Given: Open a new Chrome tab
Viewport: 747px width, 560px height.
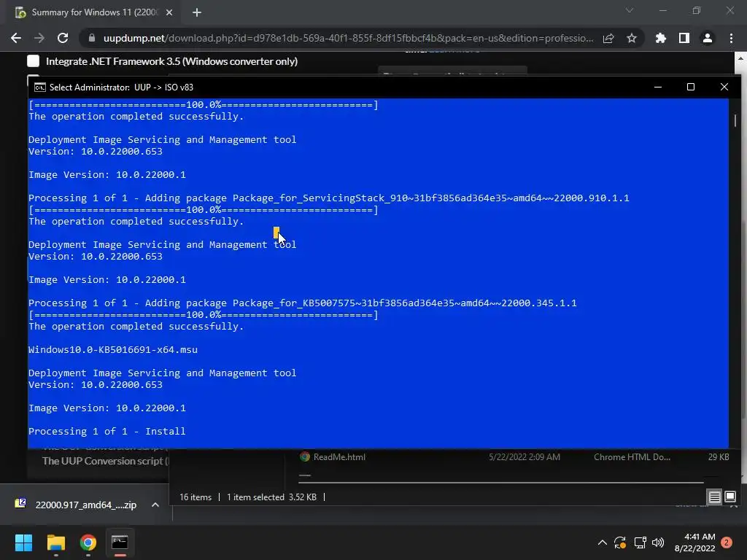Looking at the screenshot, I should (197, 12).
